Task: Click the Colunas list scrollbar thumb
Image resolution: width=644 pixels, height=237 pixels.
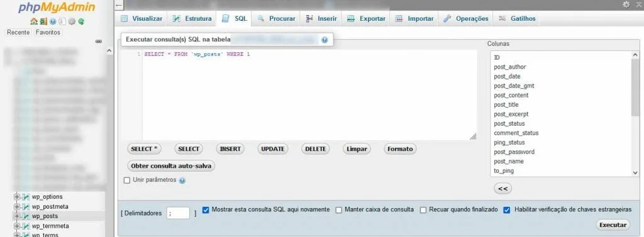Action: coord(635,87)
